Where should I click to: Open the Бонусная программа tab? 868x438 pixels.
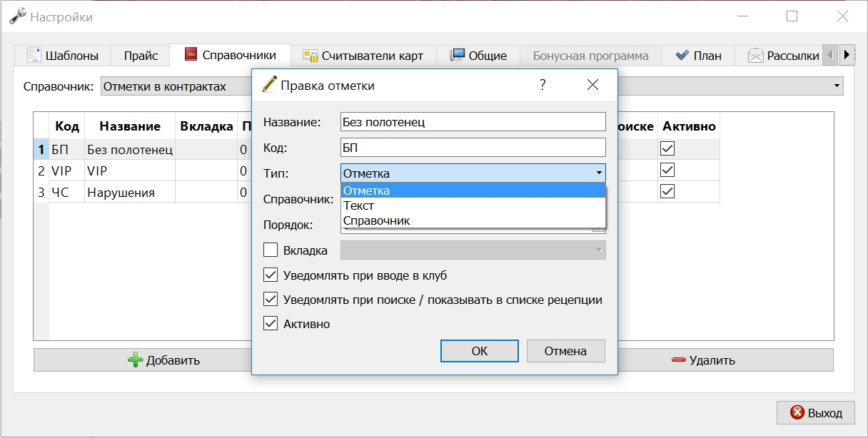point(591,56)
